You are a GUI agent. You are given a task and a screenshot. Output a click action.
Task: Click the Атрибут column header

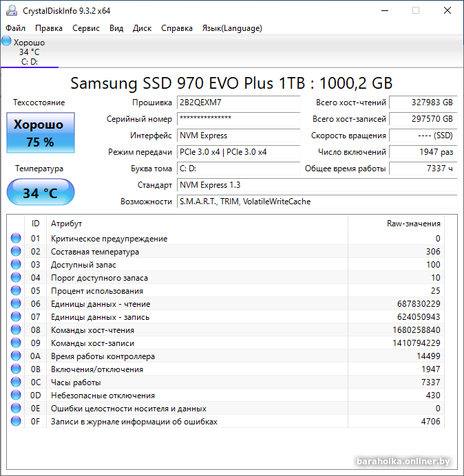197,224
